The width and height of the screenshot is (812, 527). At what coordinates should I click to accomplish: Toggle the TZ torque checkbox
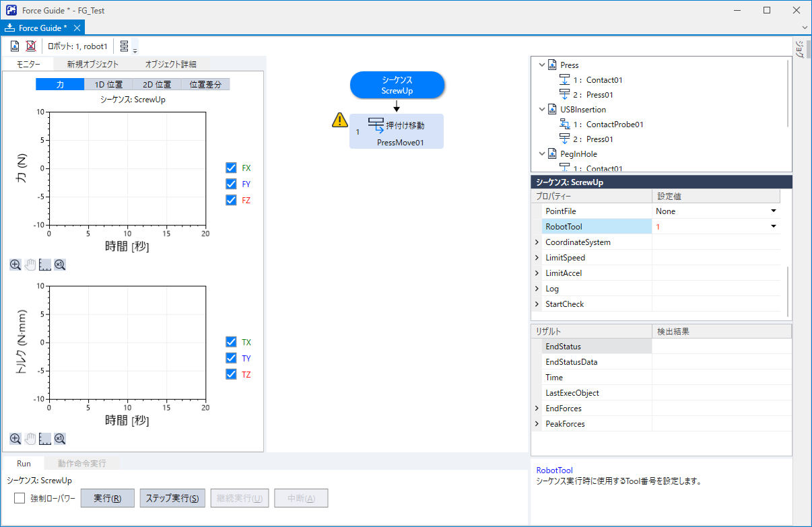click(231, 374)
